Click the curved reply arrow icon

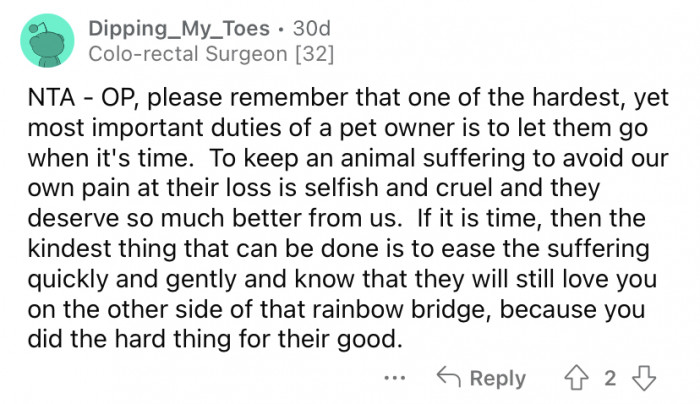click(449, 377)
